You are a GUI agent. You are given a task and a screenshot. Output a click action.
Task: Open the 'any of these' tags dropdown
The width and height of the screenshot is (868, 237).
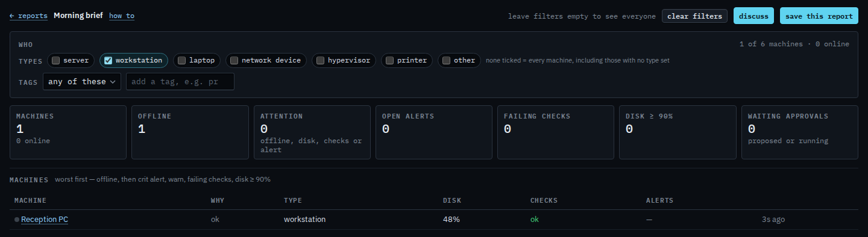click(82, 81)
